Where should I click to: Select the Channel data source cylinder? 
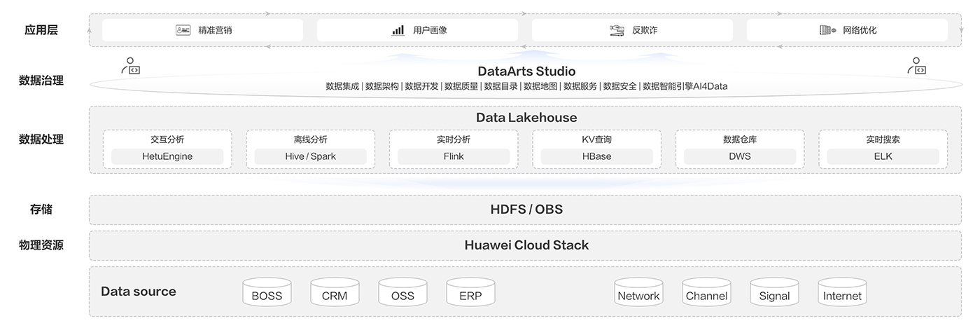[706, 292]
